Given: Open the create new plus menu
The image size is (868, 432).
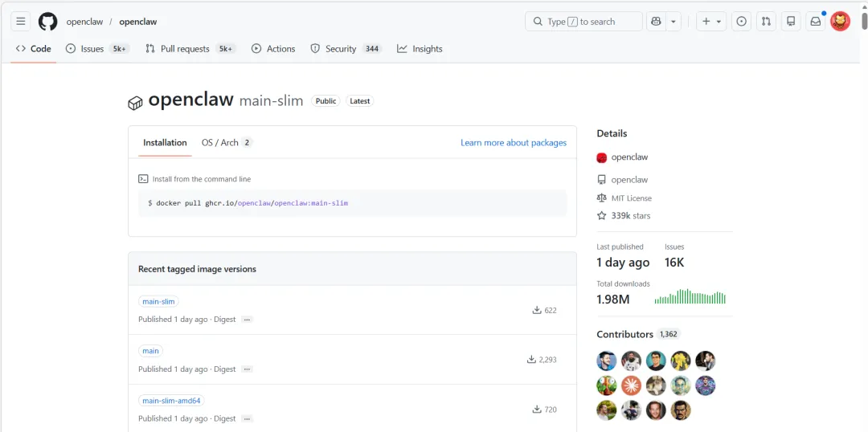Looking at the screenshot, I should (x=711, y=22).
